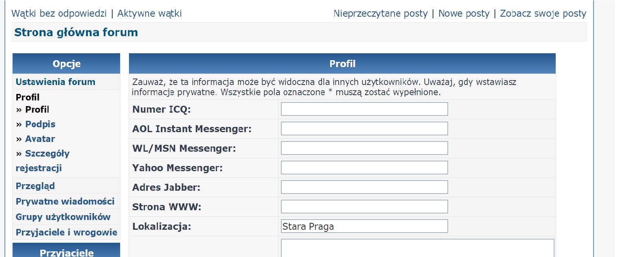Click the Yahoo Messenger input field
Screen dimensions: 644x257
tap(364, 168)
